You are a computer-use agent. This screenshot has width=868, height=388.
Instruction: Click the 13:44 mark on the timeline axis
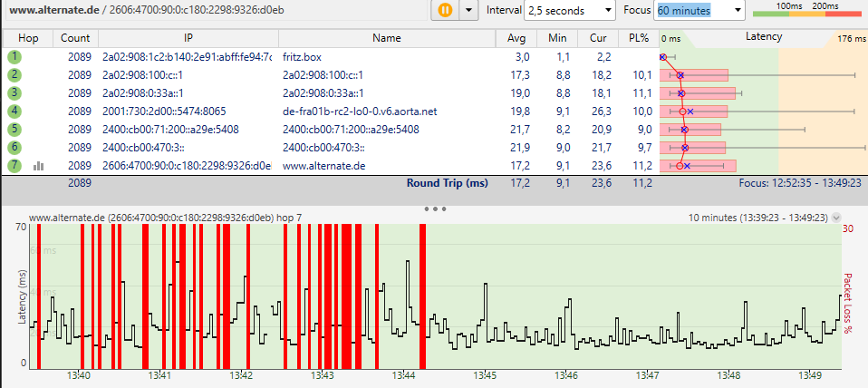403,376
